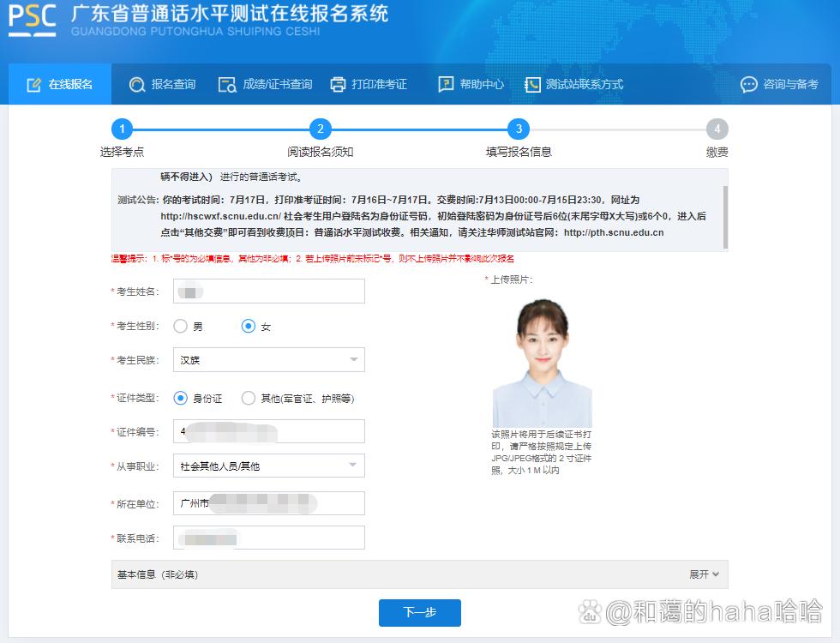
Task: Click step 4 缴费 progress circle
Action: 717,129
